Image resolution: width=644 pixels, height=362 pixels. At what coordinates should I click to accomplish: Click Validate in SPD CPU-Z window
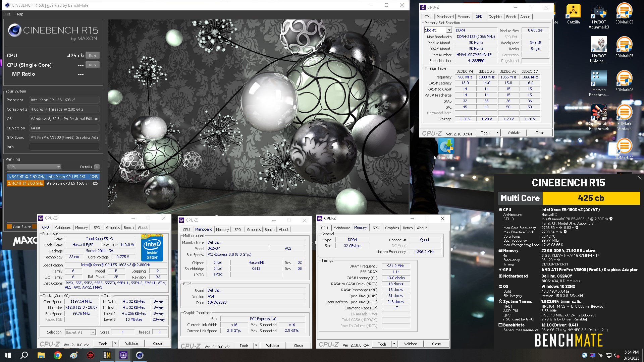(x=514, y=133)
